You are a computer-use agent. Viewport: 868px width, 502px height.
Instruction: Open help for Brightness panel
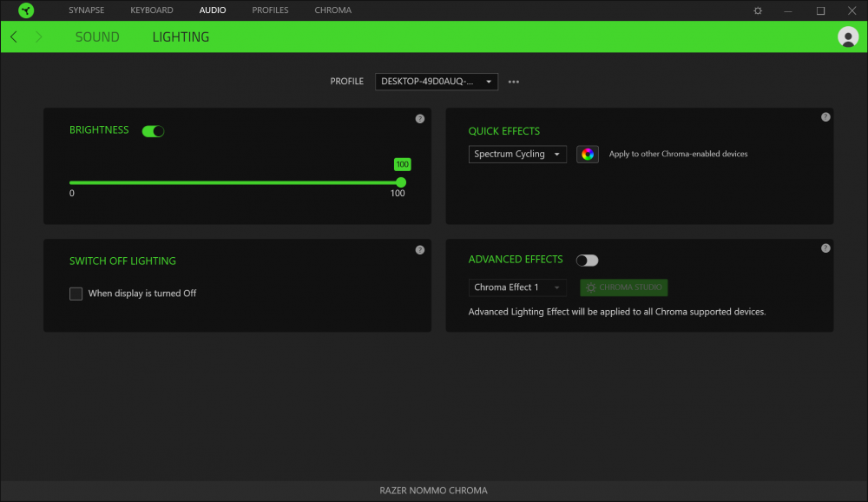419,119
